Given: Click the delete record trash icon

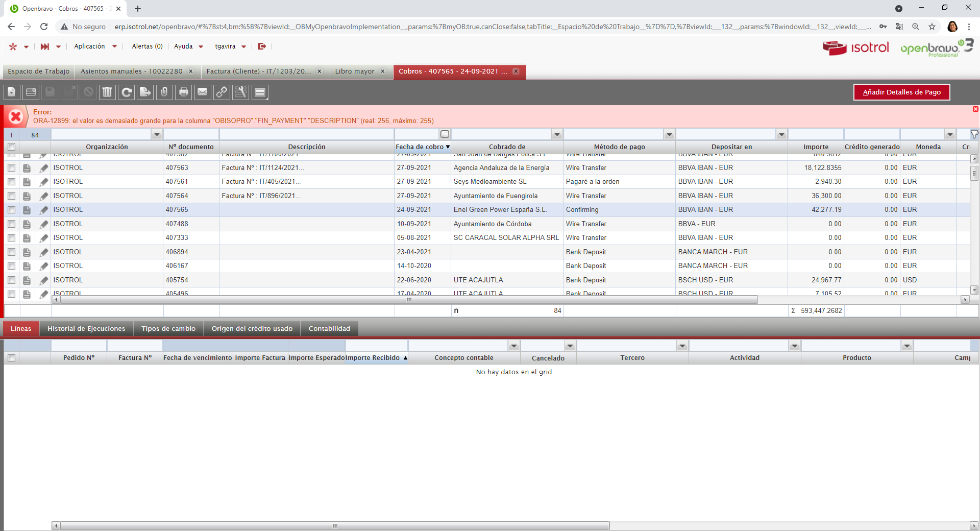Looking at the screenshot, I should tap(107, 92).
